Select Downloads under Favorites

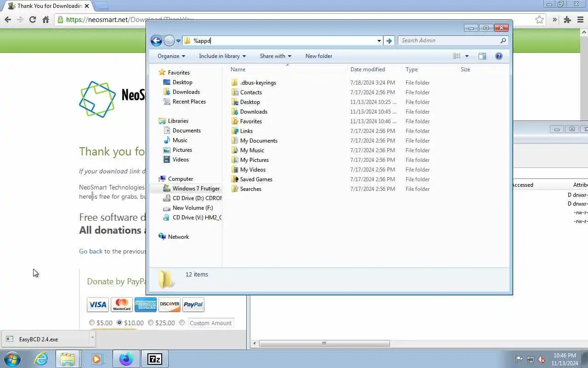186,92
